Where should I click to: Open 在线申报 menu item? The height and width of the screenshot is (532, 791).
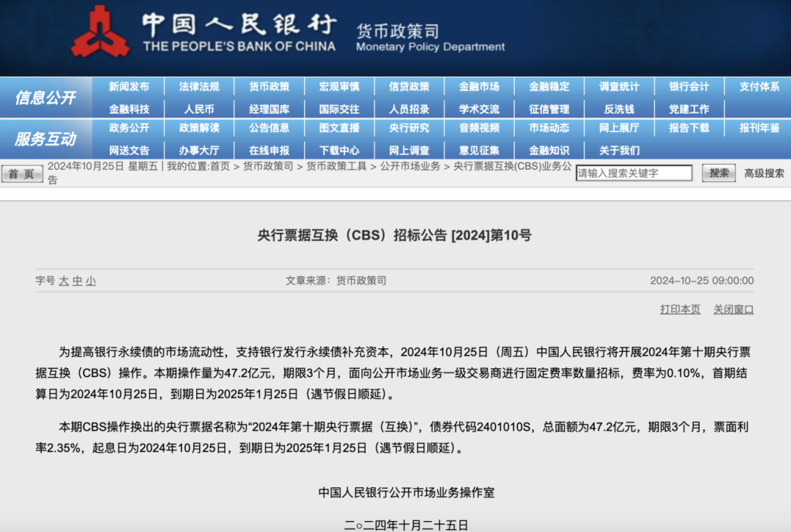pos(270,151)
